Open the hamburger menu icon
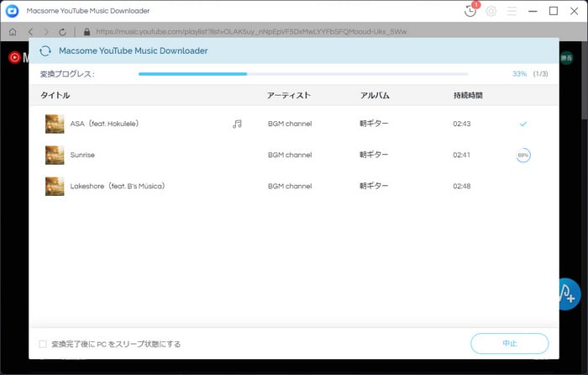 click(x=512, y=11)
